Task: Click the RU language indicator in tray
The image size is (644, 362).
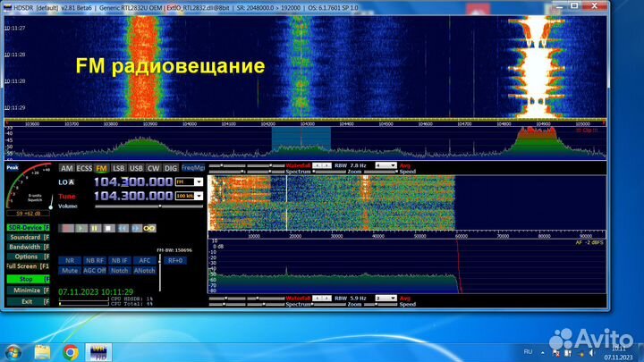Action: 529,352
